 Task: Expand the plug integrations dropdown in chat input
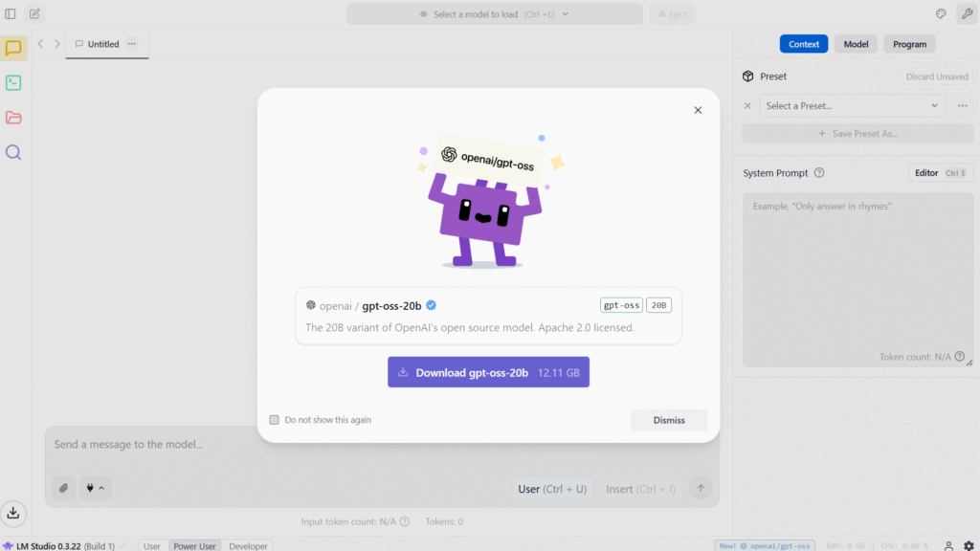click(x=95, y=488)
